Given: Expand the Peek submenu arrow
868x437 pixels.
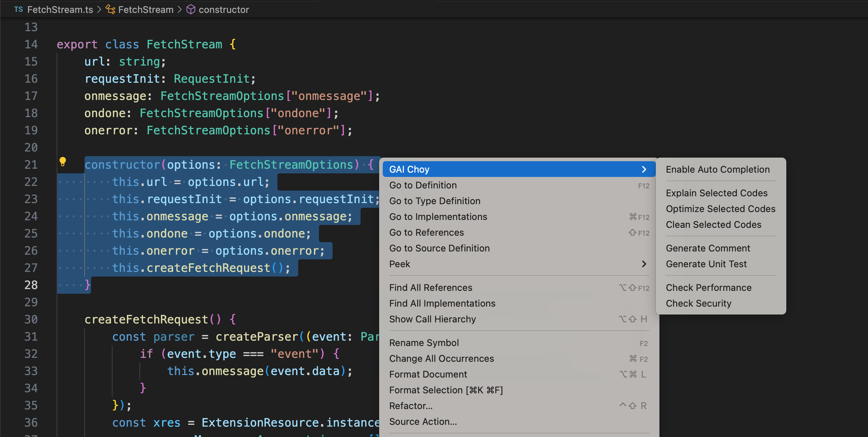Looking at the screenshot, I should coord(645,264).
